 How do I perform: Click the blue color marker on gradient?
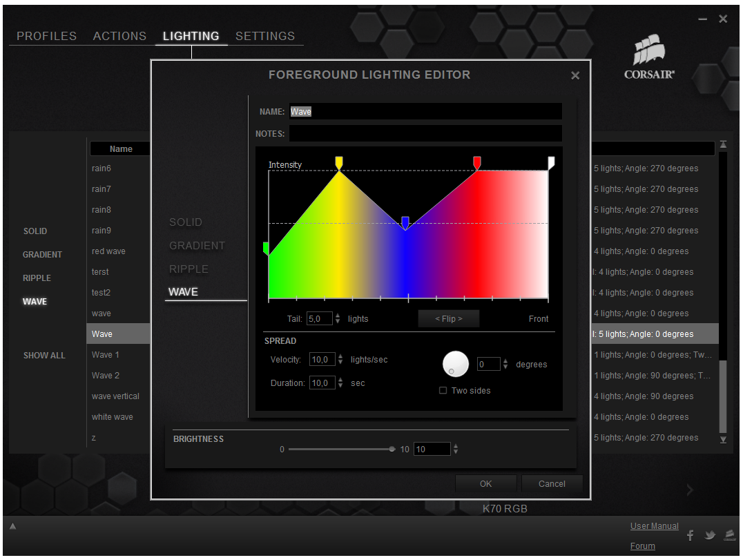click(x=405, y=222)
